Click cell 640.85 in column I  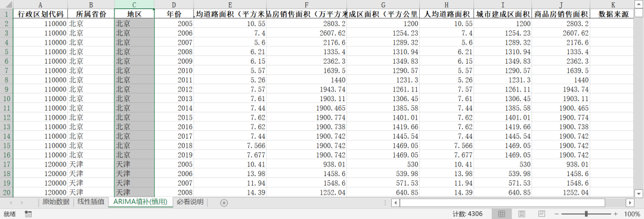point(503,192)
